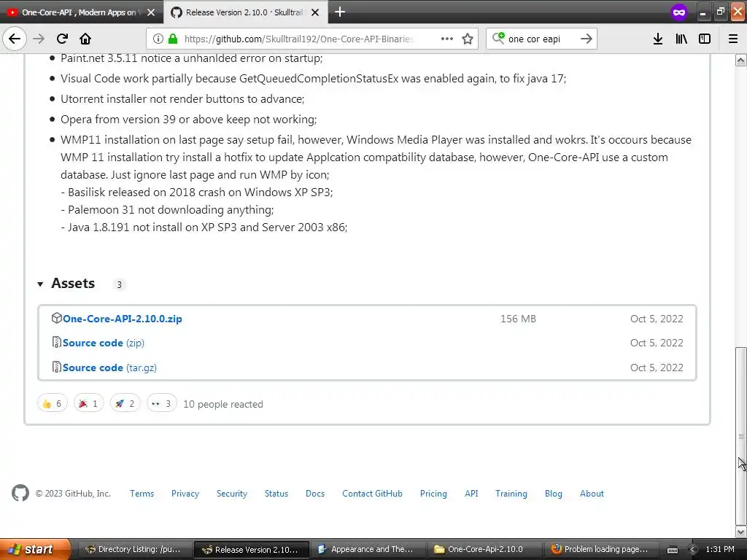Open the Pricing footer link
This screenshot has height=560, width=747.
point(433,494)
